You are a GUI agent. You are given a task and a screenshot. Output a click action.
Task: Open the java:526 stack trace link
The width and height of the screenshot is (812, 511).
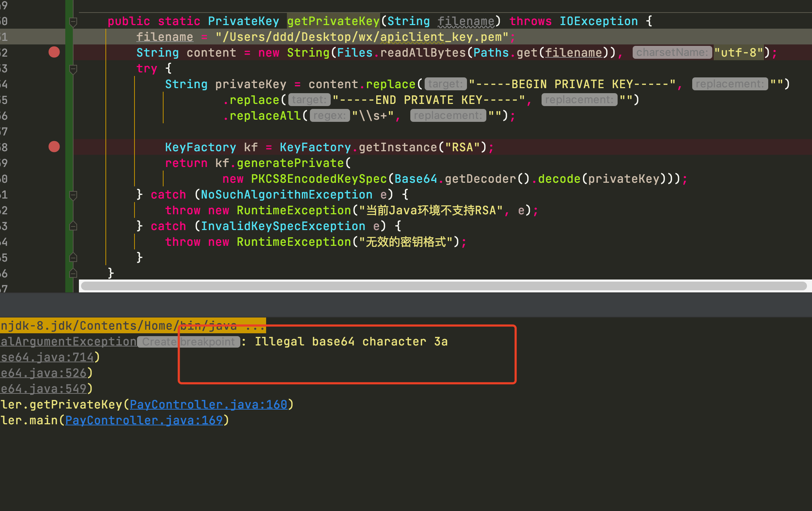click(44, 373)
